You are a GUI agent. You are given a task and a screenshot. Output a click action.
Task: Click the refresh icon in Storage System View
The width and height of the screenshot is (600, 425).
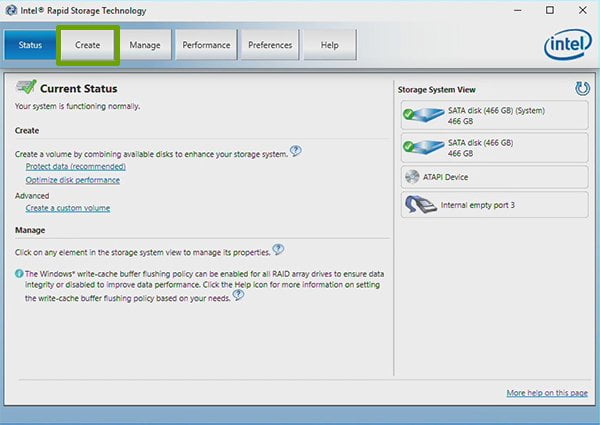(x=582, y=88)
